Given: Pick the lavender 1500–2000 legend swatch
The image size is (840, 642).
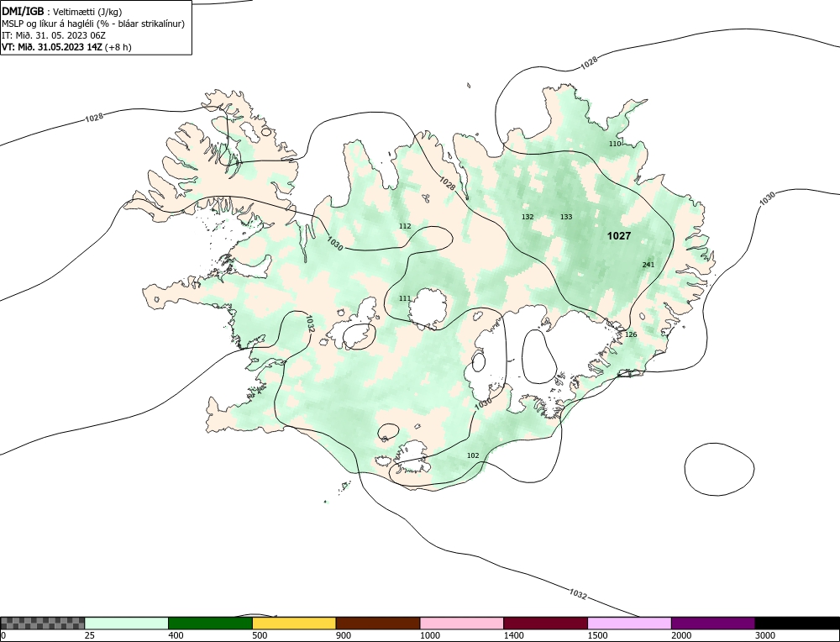Looking at the screenshot, I should pyautogui.click(x=629, y=624).
